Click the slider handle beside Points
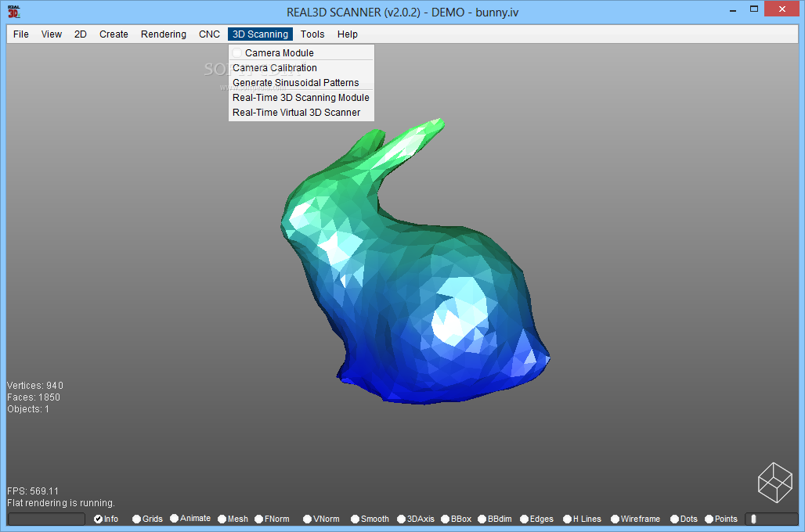This screenshot has height=532, width=805. (x=753, y=519)
